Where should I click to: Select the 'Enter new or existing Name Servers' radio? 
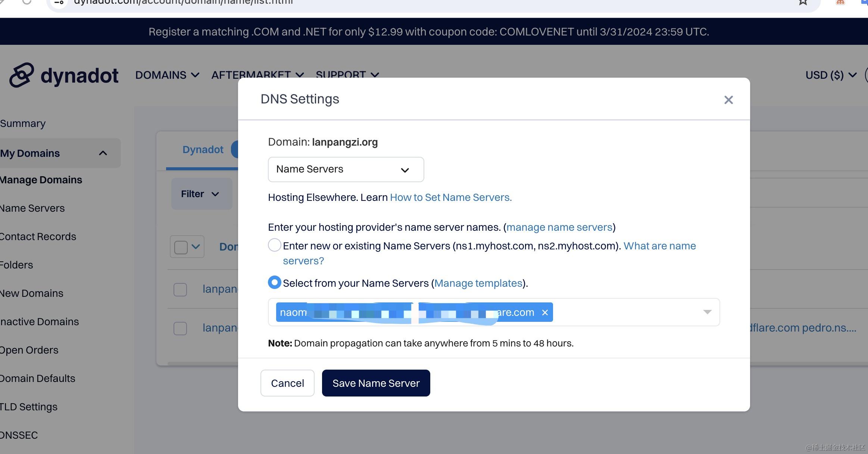[275, 245]
